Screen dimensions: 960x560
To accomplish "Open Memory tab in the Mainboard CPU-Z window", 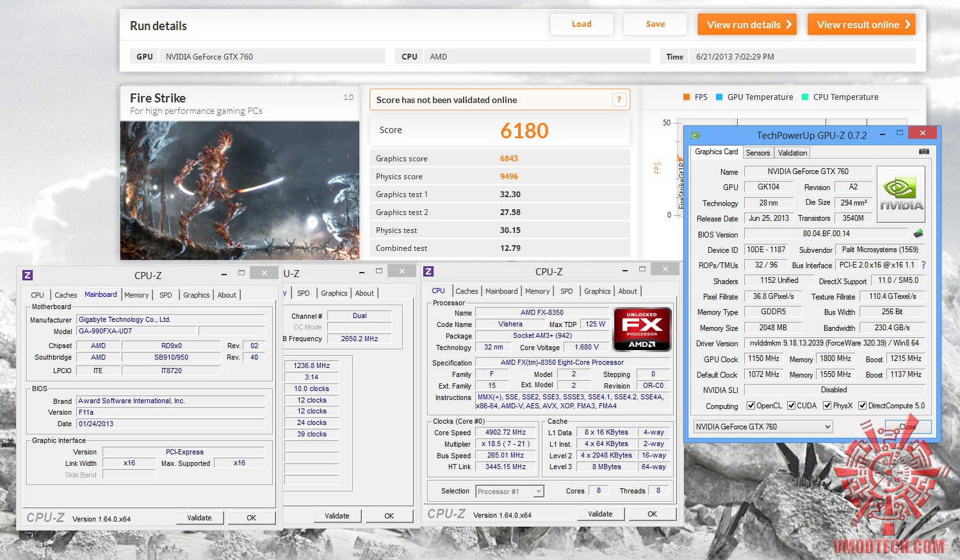I will point(136,295).
